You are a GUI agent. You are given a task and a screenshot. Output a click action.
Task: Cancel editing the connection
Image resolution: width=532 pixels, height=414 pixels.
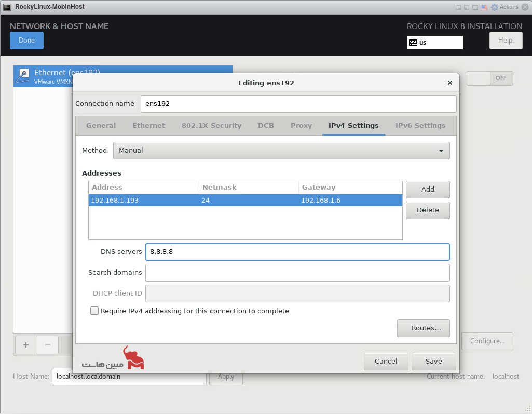386,362
